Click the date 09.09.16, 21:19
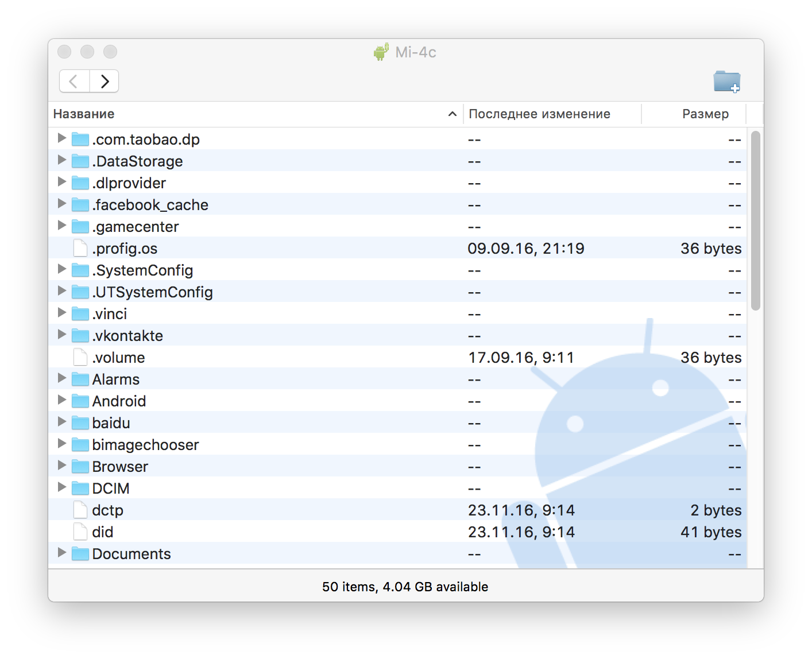812x659 pixels. tap(526, 249)
